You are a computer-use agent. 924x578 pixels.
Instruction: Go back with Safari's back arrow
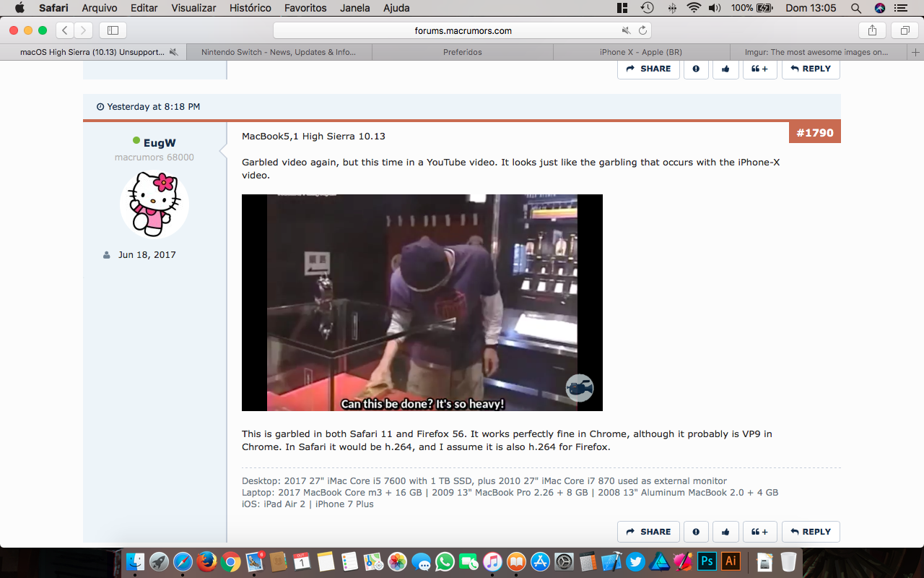pyautogui.click(x=65, y=30)
